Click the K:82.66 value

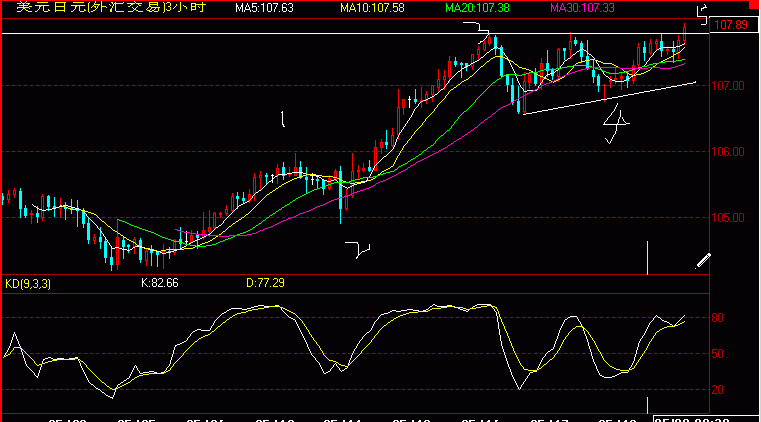pos(160,283)
